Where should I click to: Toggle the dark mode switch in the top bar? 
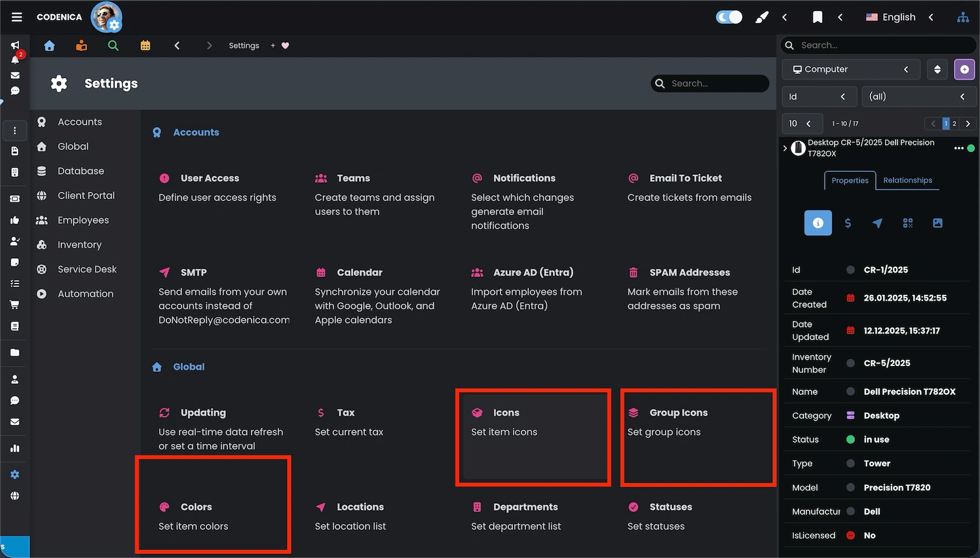tap(728, 17)
